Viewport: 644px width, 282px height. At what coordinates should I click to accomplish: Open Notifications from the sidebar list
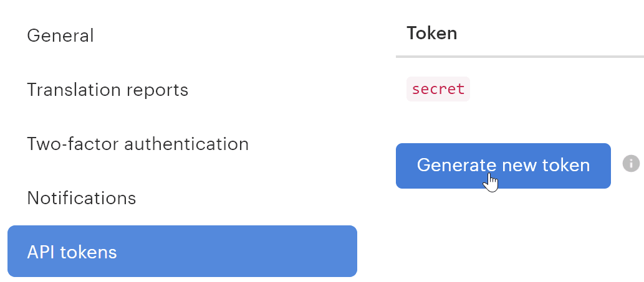coord(82,198)
